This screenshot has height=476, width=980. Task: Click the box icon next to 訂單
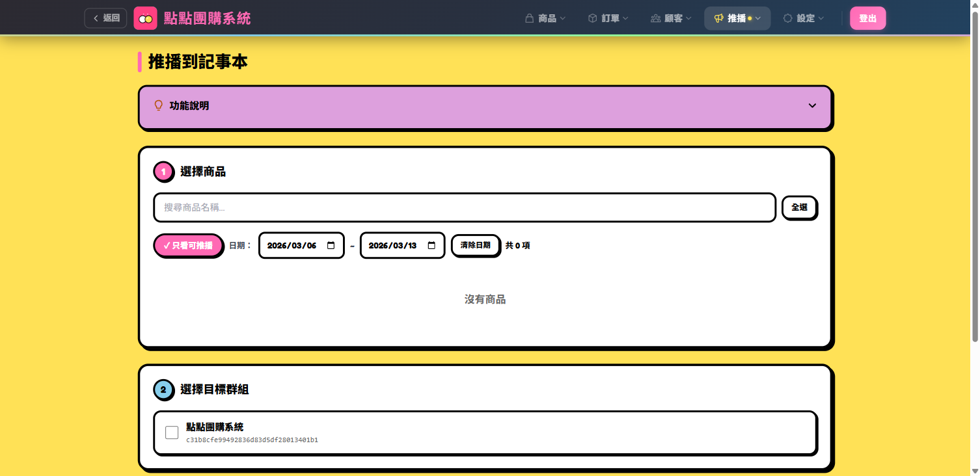[x=592, y=18]
